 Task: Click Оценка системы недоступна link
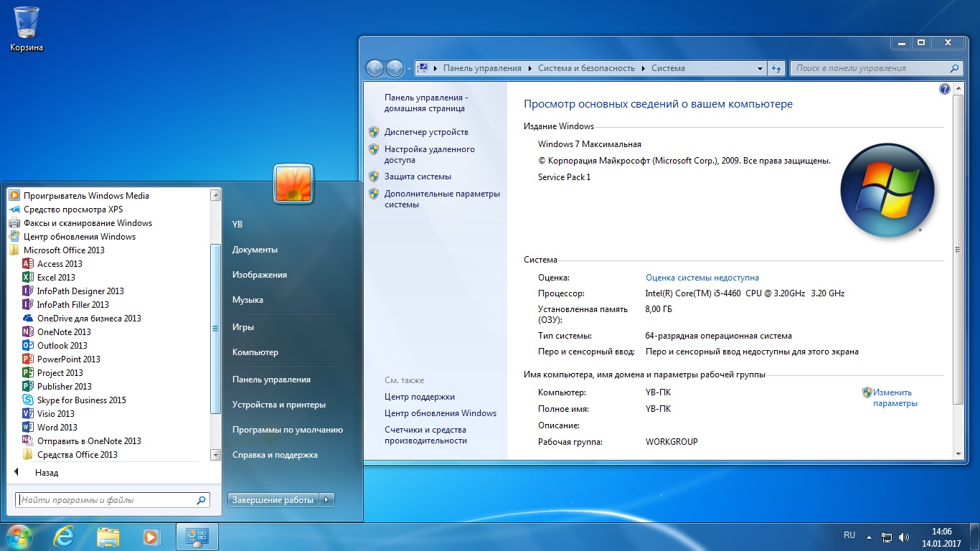click(702, 278)
